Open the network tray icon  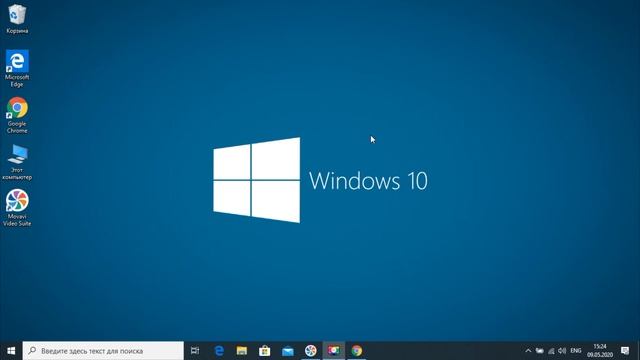tap(551, 351)
